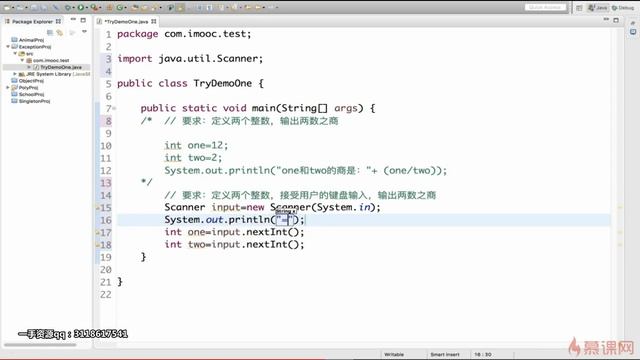Switch to the Java perspective
The image size is (640, 360).
point(598,8)
